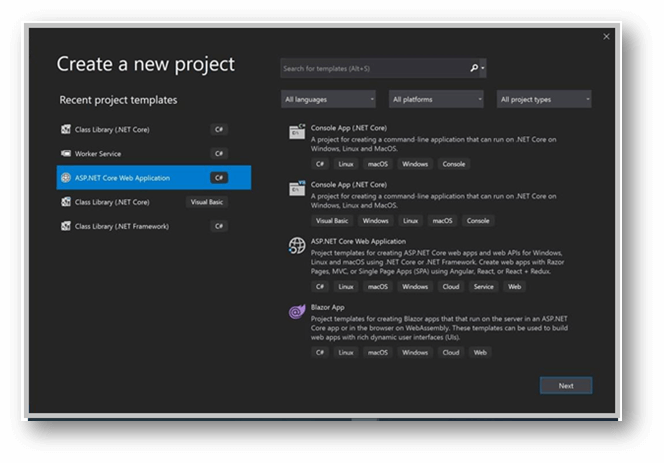Select recent ASP.NET Core Web Application template

pyautogui.click(x=154, y=177)
